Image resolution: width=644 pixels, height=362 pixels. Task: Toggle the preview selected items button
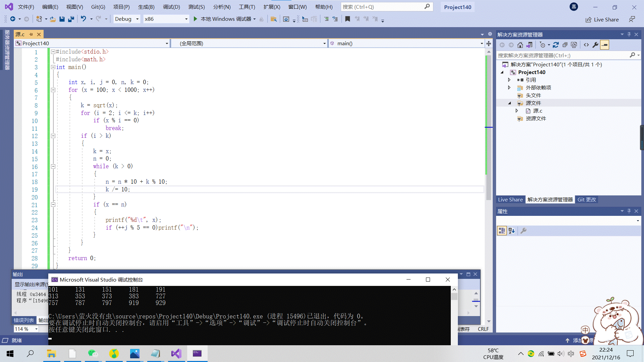pos(604,45)
